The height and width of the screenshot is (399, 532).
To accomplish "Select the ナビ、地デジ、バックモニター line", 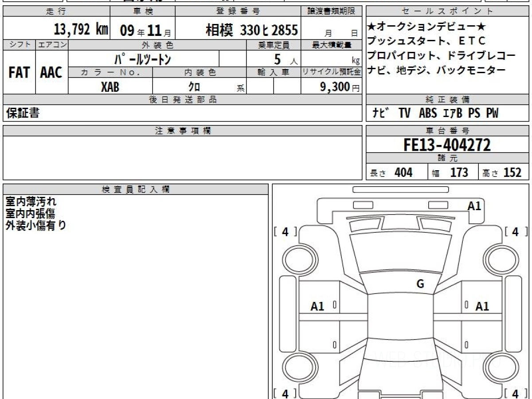I will [437, 70].
